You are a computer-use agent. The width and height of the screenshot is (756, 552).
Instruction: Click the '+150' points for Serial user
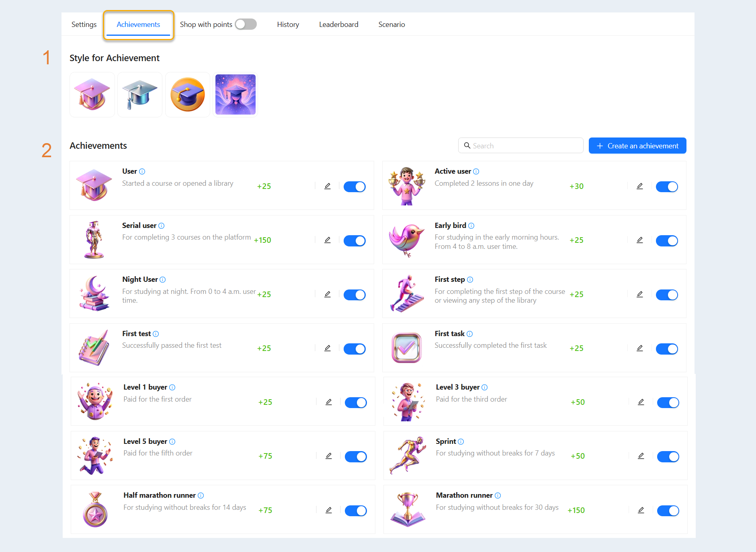pyautogui.click(x=262, y=240)
